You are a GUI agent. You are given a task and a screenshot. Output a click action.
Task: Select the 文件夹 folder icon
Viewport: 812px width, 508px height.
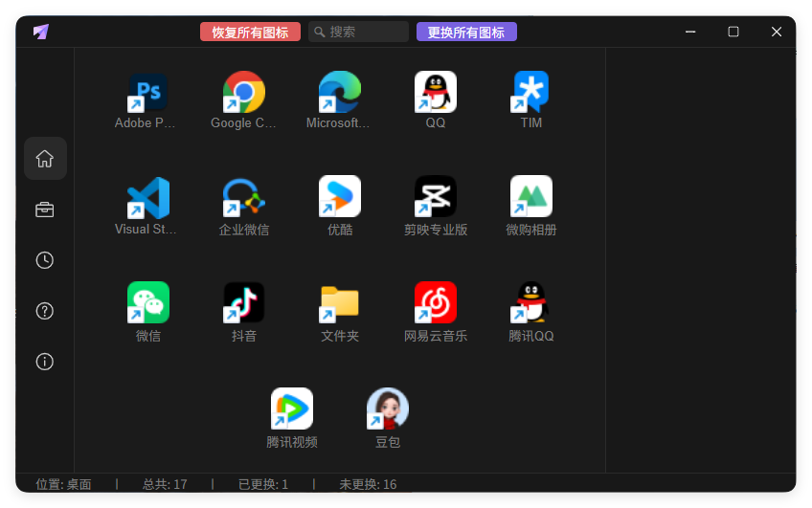coord(340,302)
